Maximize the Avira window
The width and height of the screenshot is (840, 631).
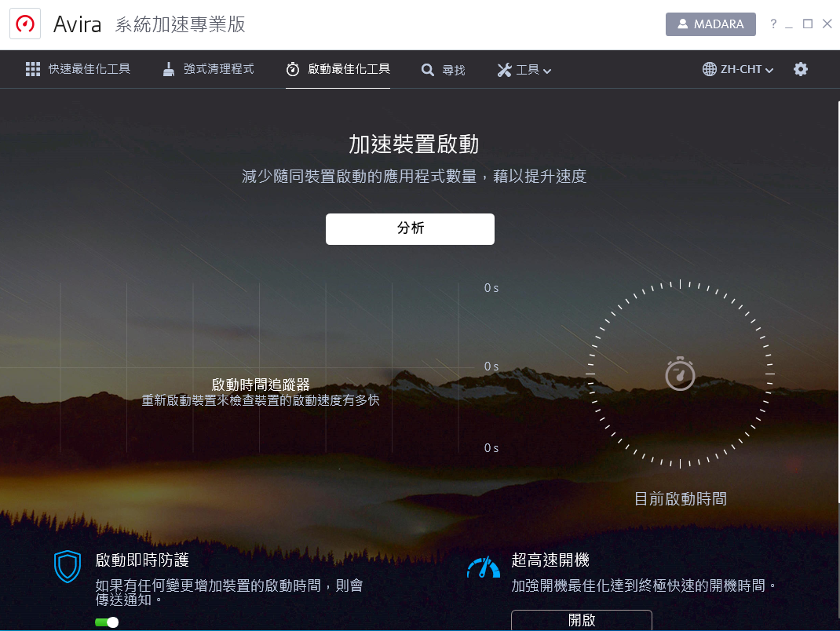click(807, 24)
